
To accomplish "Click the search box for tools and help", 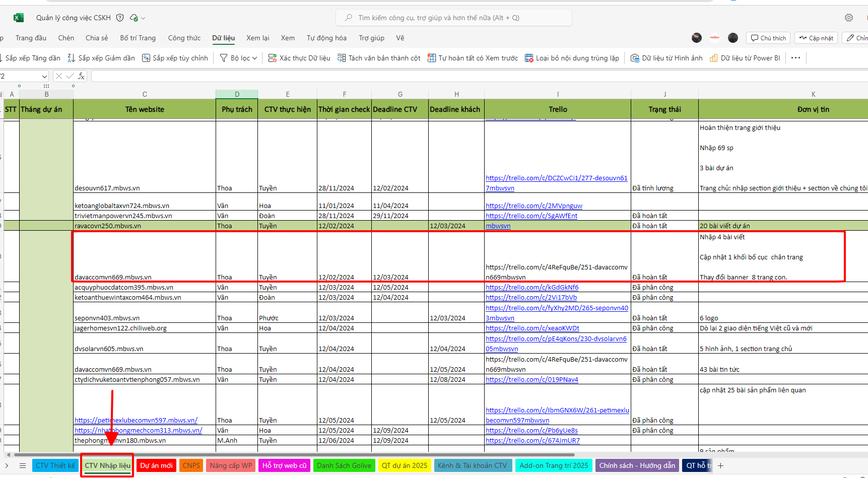I will (453, 18).
